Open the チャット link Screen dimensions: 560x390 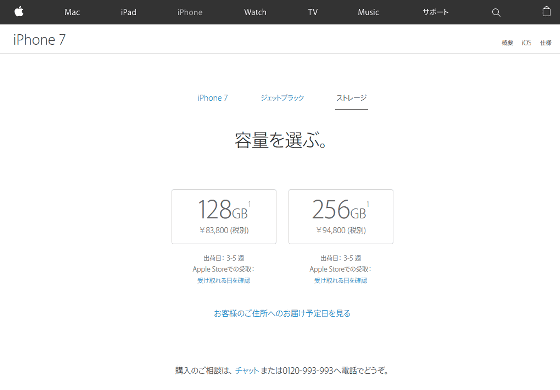(x=247, y=370)
